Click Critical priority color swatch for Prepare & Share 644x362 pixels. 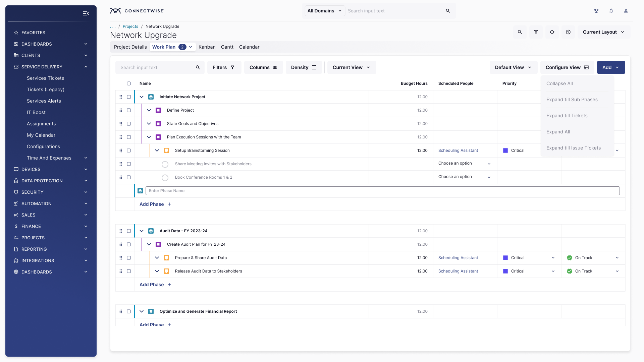coord(505,258)
